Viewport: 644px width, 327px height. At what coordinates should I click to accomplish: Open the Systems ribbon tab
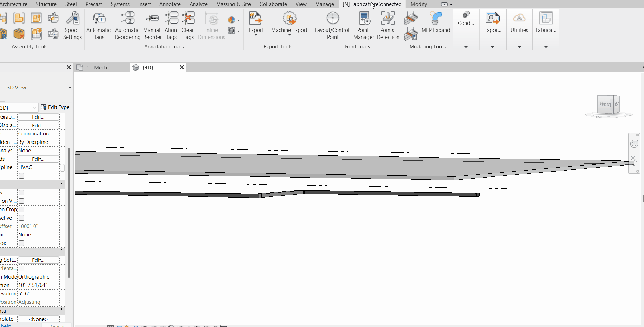(x=120, y=4)
